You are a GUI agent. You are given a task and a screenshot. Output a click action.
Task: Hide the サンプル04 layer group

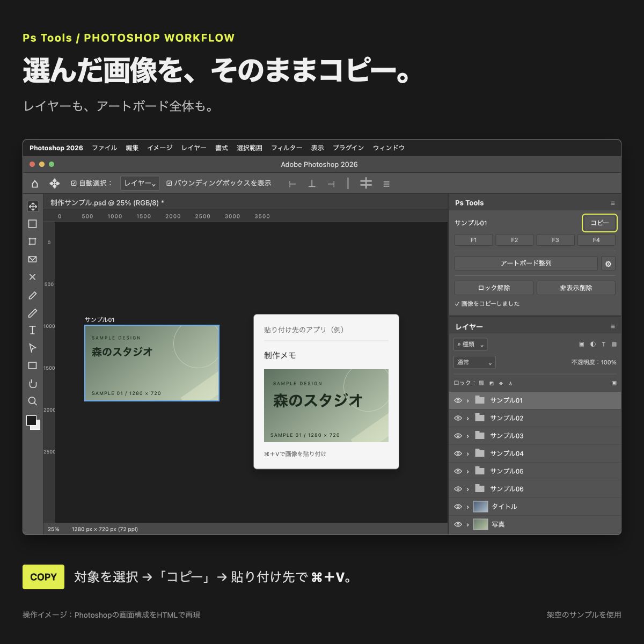[x=458, y=453]
